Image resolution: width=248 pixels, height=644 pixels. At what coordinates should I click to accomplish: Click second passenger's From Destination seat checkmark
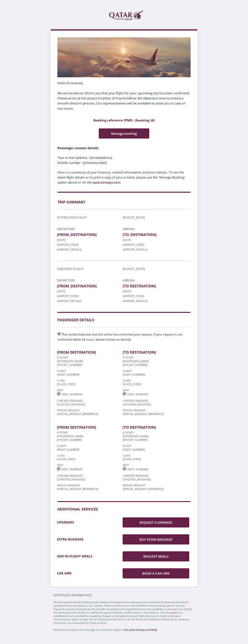pyautogui.click(x=59, y=469)
